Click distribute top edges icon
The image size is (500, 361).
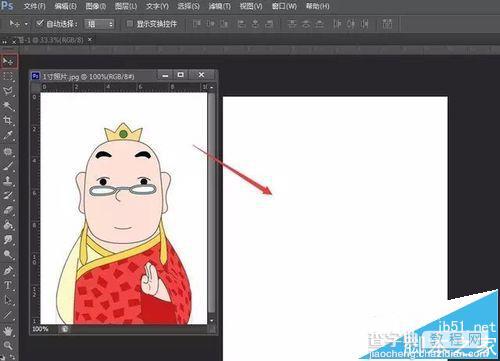[292, 24]
